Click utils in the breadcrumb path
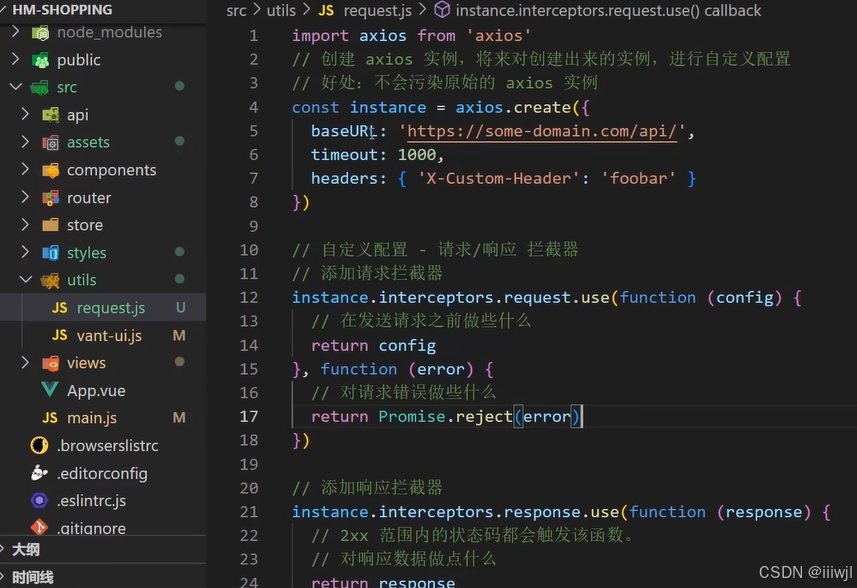The width and height of the screenshot is (857, 588). coord(281,10)
